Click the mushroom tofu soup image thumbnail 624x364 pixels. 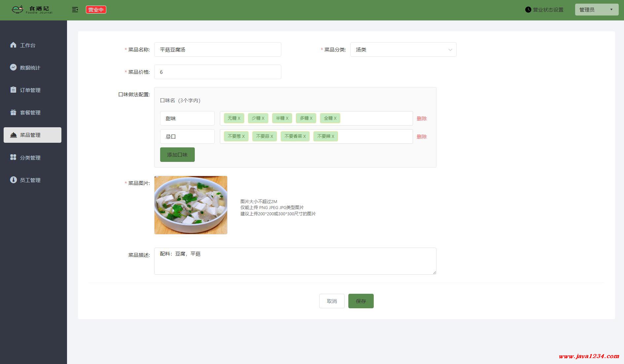191,205
